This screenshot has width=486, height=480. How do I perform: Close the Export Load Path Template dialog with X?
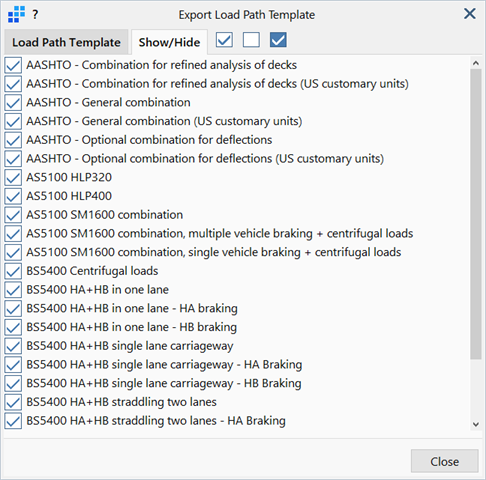point(470,14)
